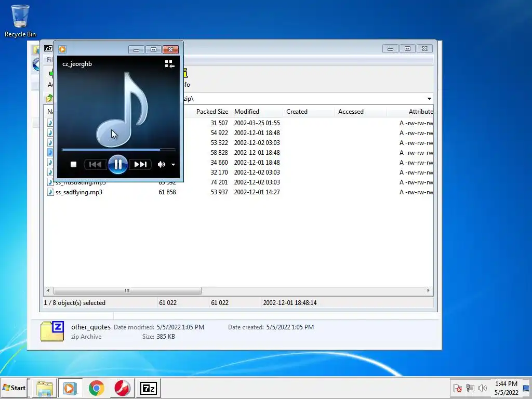Click the scrollbar right arrow in 7-Zip

point(428,291)
